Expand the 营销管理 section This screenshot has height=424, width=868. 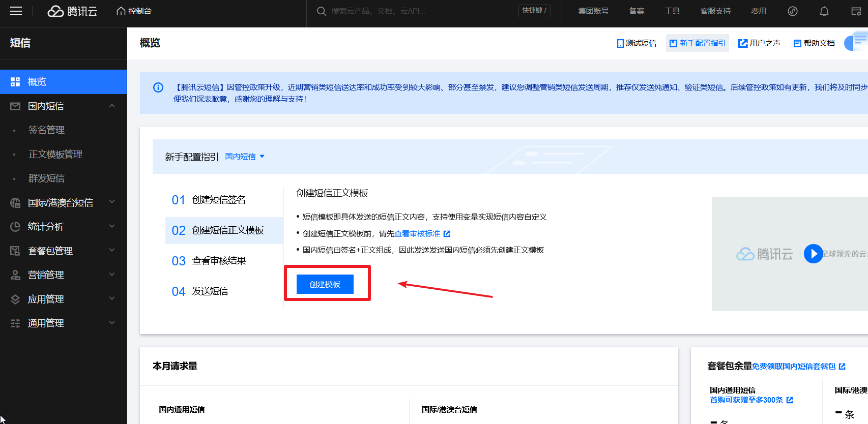pos(112,275)
